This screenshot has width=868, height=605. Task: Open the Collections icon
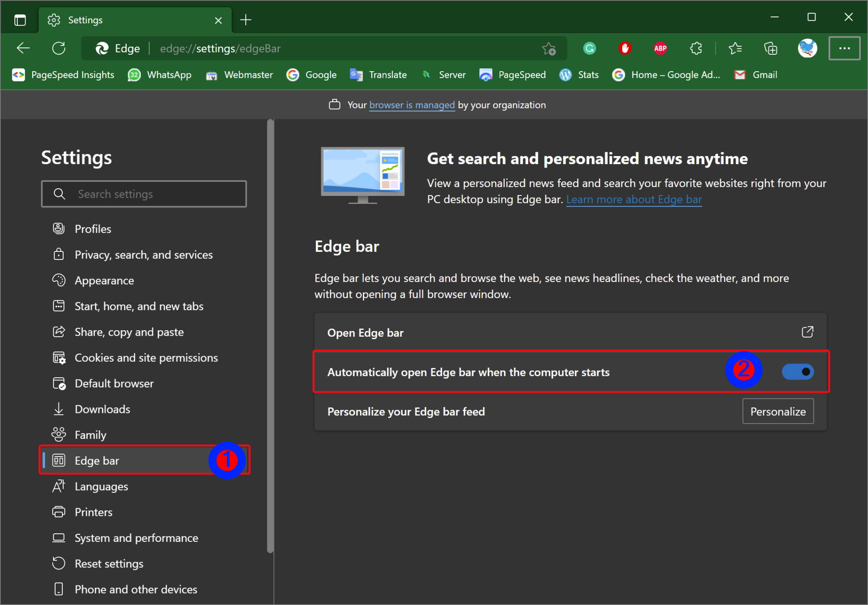click(x=771, y=48)
